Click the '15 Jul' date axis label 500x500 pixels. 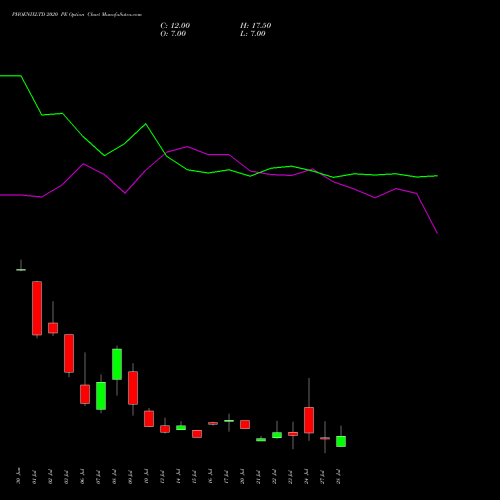[x=194, y=477]
